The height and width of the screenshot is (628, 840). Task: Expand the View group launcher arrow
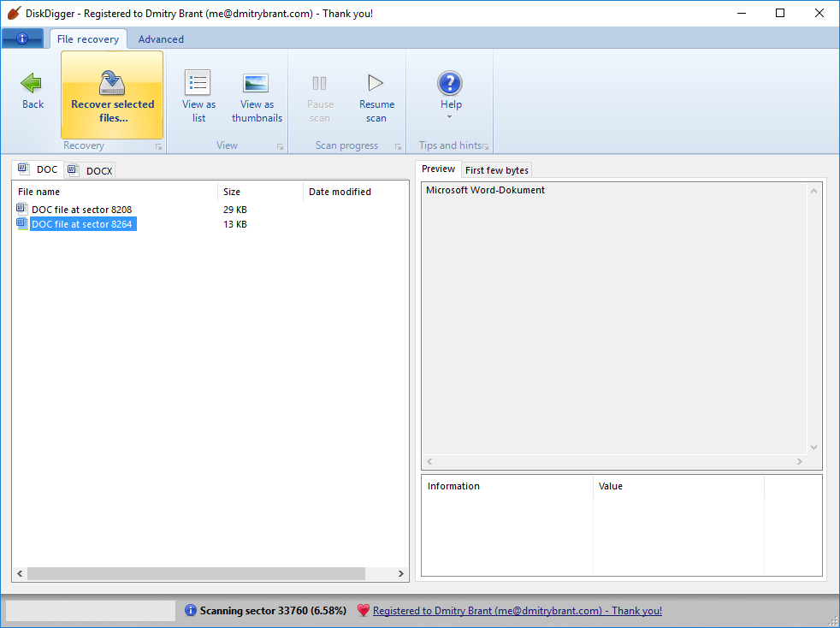point(281,146)
